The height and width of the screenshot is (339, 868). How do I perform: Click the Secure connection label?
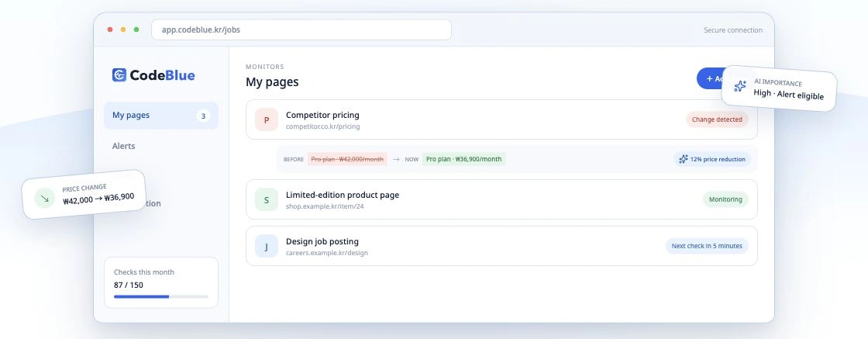point(733,30)
